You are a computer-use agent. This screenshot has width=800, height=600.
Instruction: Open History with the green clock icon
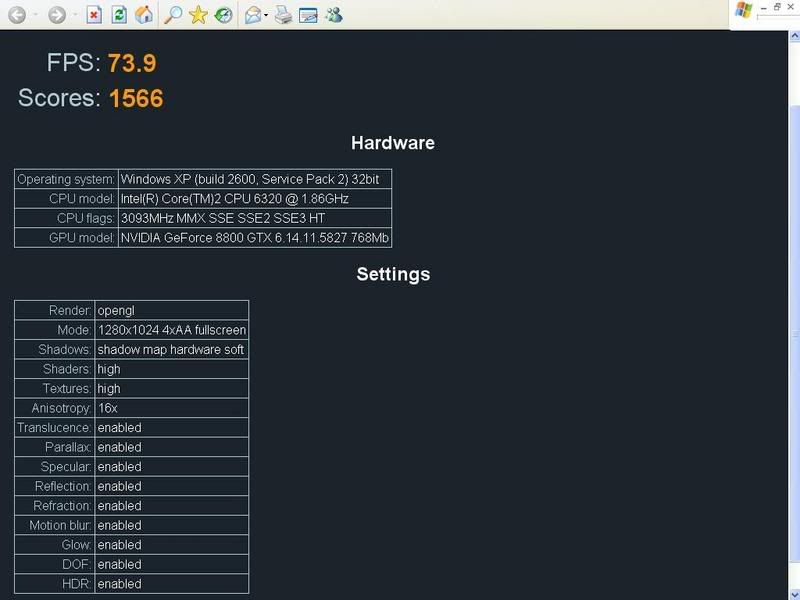[223, 15]
